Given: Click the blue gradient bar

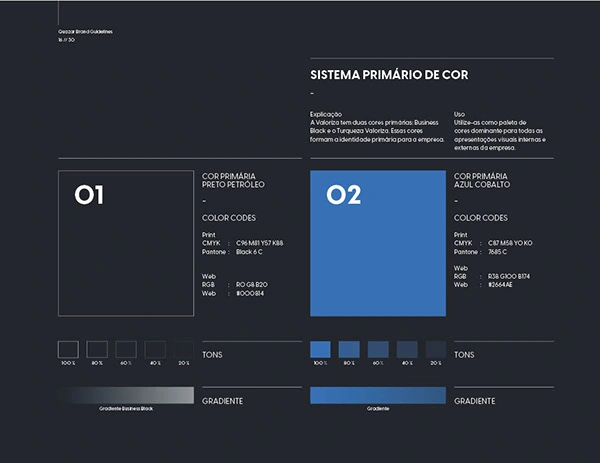Looking at the screenshot, I should click(x=378, y=395).
